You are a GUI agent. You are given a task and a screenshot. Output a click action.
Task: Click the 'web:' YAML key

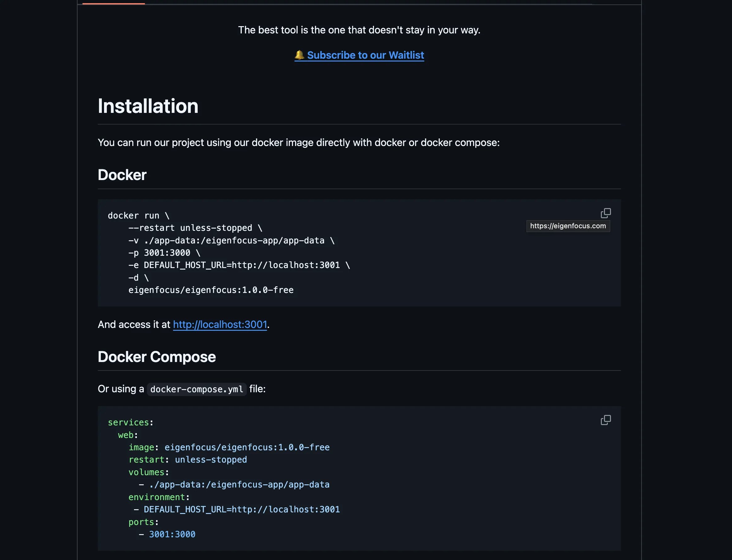tap(128, 435)
